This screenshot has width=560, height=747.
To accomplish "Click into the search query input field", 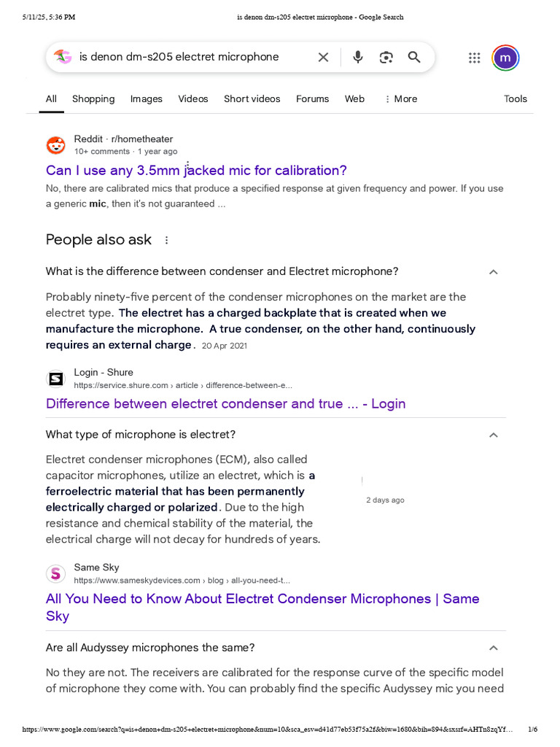I will [x=190, y=57].
